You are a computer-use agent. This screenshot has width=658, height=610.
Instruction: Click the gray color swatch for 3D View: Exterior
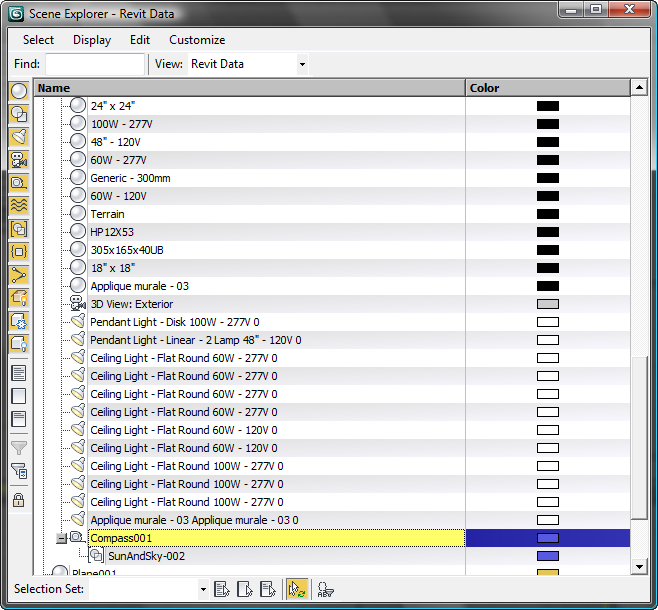pos(548,304)
